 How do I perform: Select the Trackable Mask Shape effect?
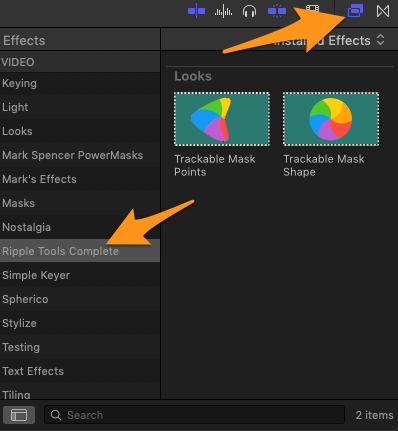point(331,135)
